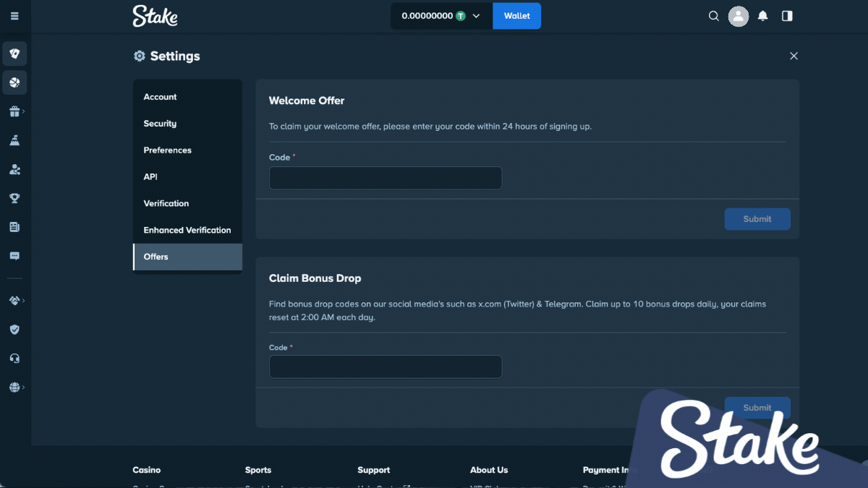Screen dimensions: 868x488
Task: Click the green Tether currency icon
Action: [x=461, y=16]
